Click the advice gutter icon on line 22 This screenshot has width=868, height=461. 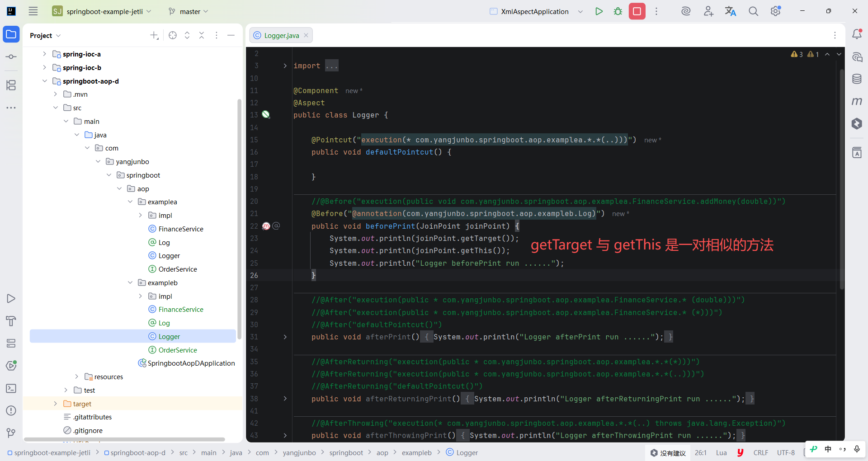pos(266,226)
